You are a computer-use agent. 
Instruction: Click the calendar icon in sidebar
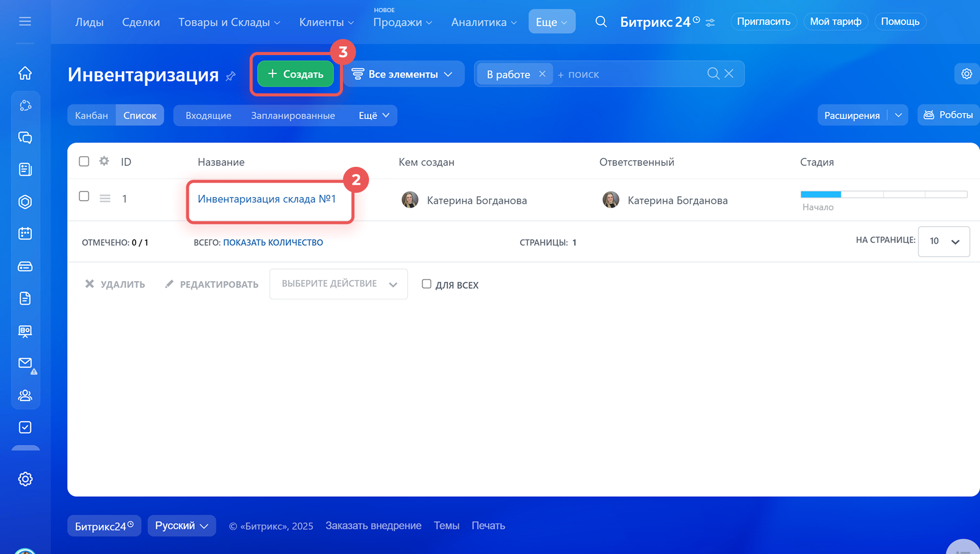click(x=25, y=234)
